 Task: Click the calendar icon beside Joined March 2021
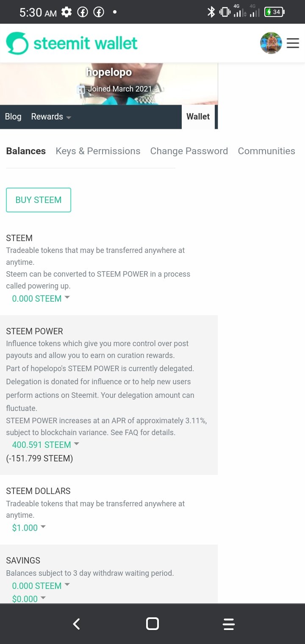click(80, 89)
